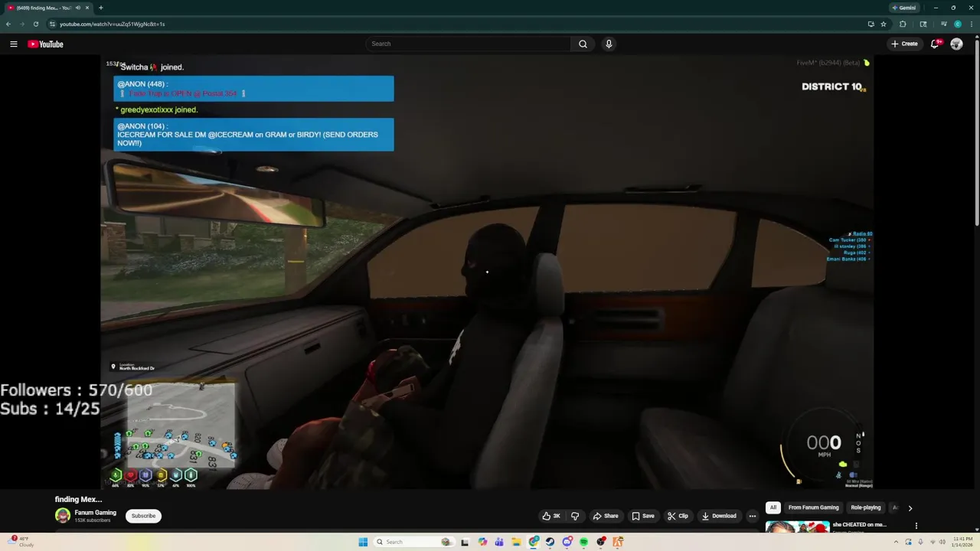Screen dimensions: 980x551
Task: Select the All filter chip
Action: pyautogui.click(x=773, y=507)
